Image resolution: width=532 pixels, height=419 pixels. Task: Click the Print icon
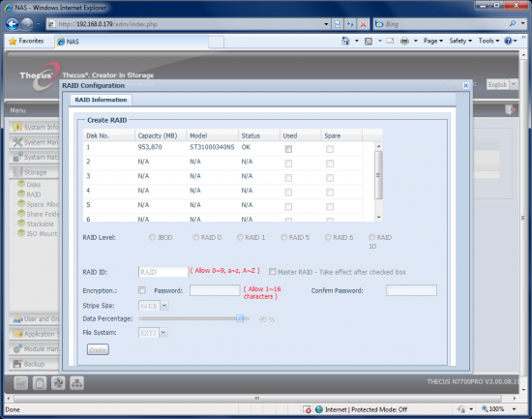(404, 41)
